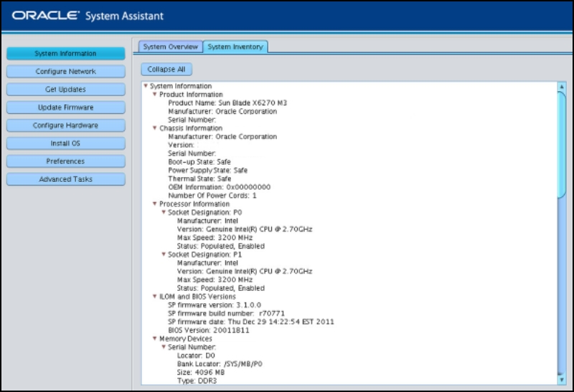Collapse the Chassis Information node
Image resolution: width=574 pixels, height=392 pixels.
click(x=154, y=128)
